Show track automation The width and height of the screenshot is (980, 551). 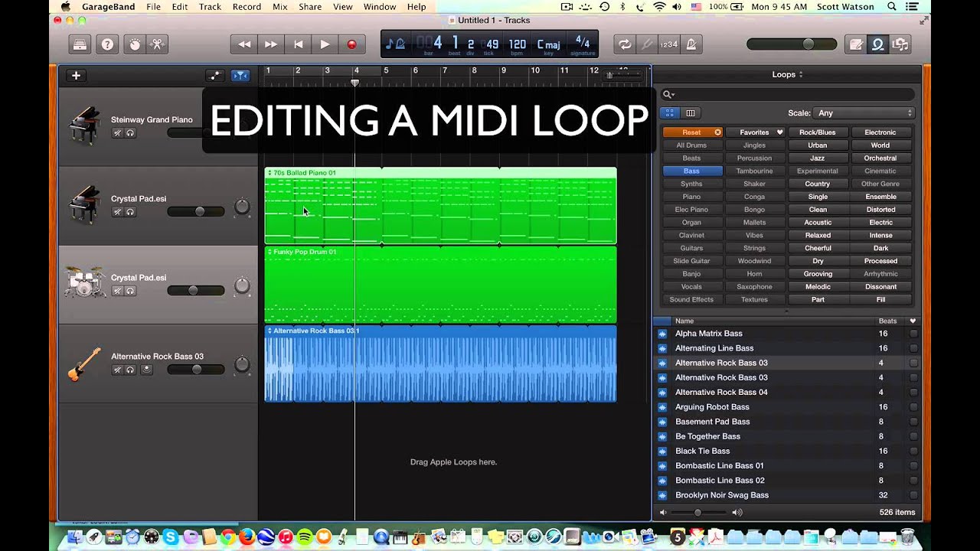tap(215, 75)
